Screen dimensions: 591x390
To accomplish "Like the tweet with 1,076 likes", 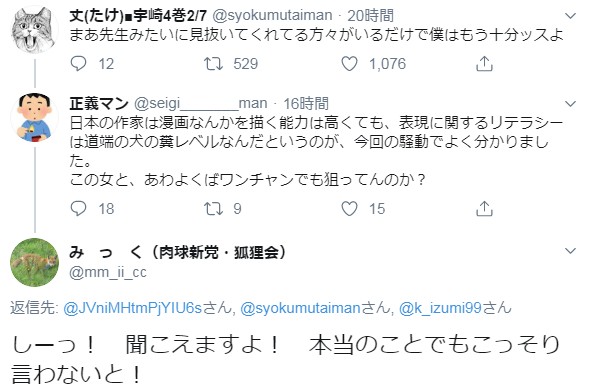I will pyautogui.click(x=349, y=63).
